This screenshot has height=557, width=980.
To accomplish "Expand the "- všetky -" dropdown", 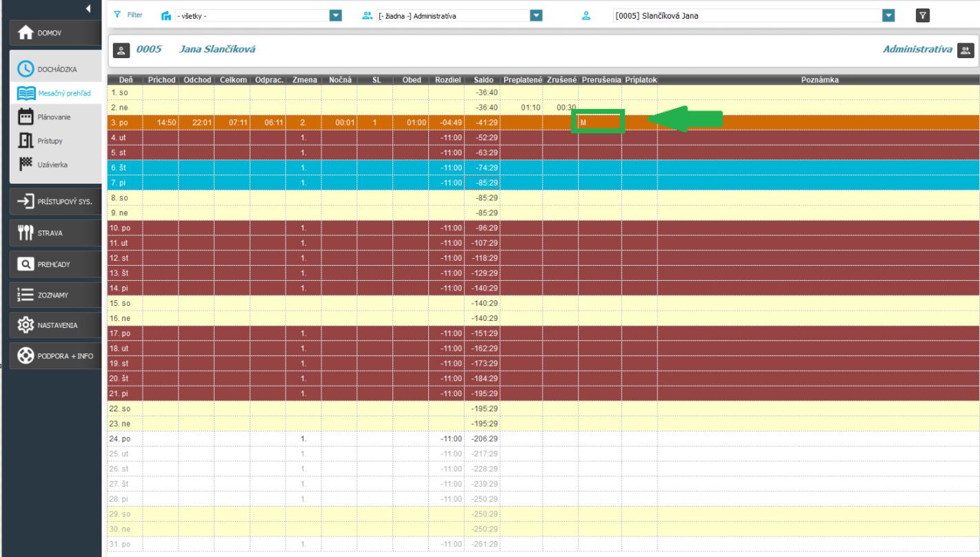I will pyautogui.click(x=335, y=15).
